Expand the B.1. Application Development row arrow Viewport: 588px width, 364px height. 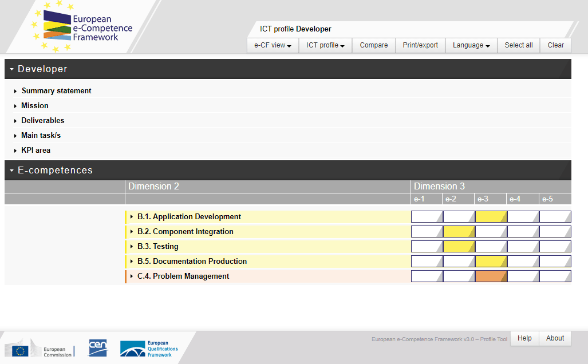[x=132, y=217]
